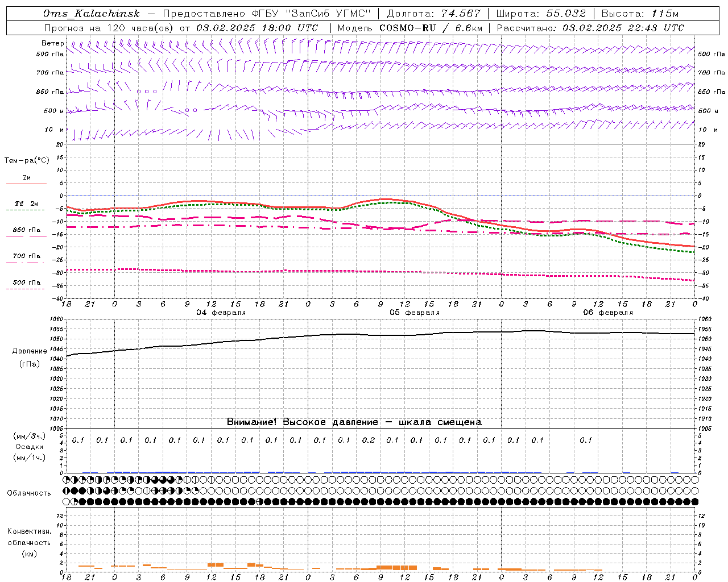Click the 06 февраля date label
This screenshot has height=582, width=728.
tap(608, 313)
